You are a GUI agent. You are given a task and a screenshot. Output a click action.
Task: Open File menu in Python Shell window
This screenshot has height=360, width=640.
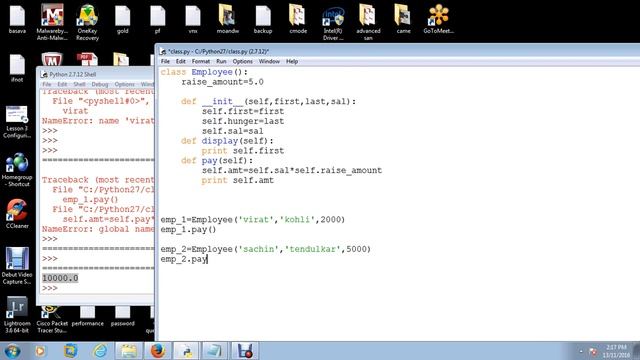(47, 84)
